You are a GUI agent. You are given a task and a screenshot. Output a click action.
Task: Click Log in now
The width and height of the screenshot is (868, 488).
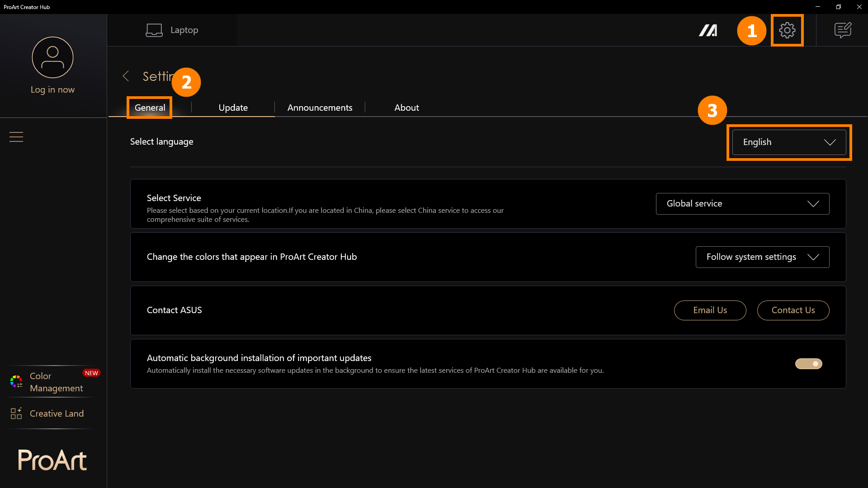point(52,89)
